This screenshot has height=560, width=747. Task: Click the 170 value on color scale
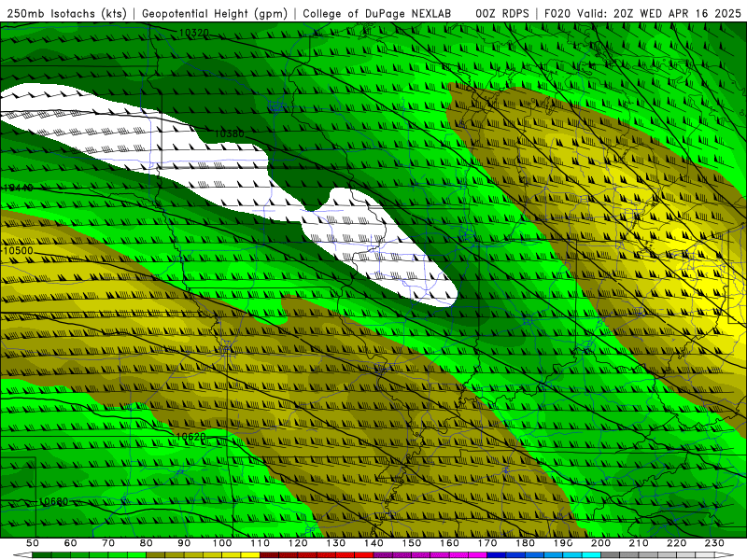(487, 543)
